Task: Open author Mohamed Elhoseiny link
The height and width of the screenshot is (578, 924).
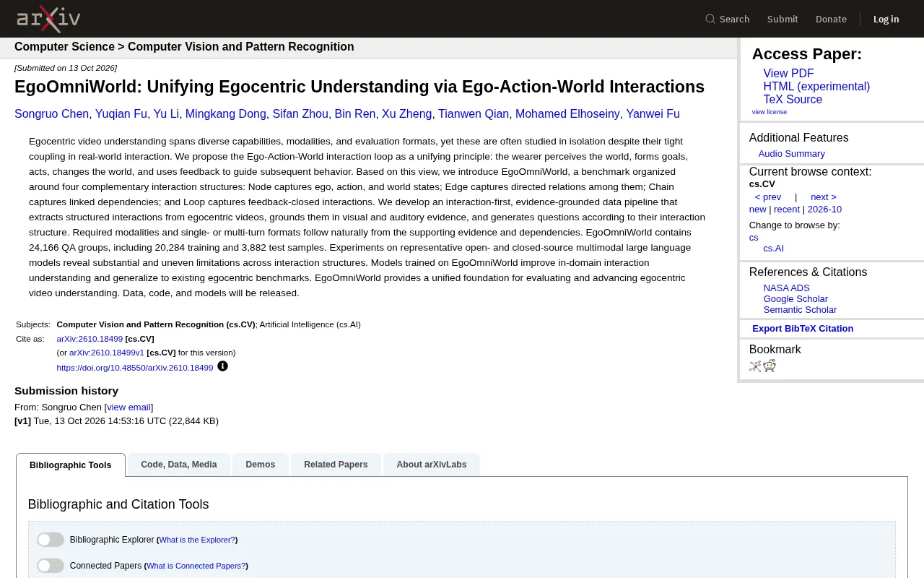Action: pyautogui.click(x=567, y=114)
